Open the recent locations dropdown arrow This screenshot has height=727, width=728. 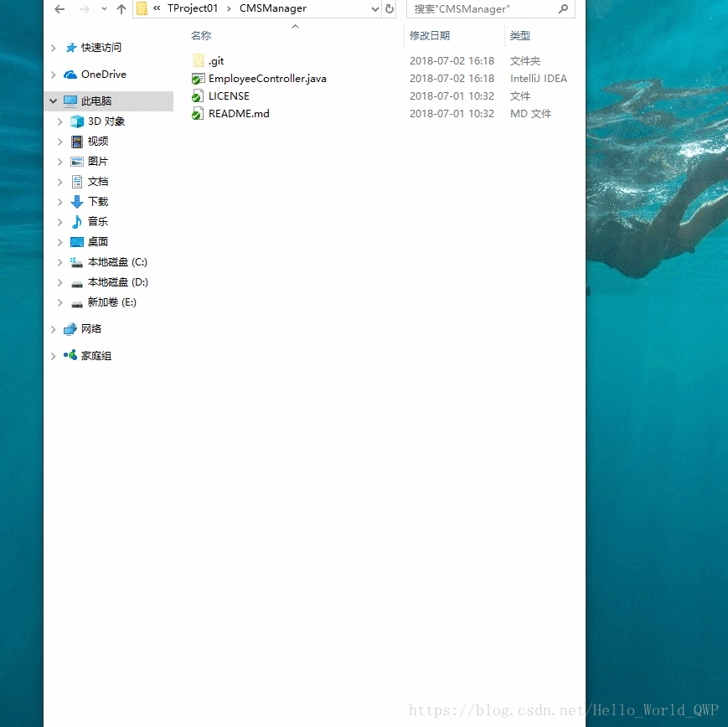(104, 9)
